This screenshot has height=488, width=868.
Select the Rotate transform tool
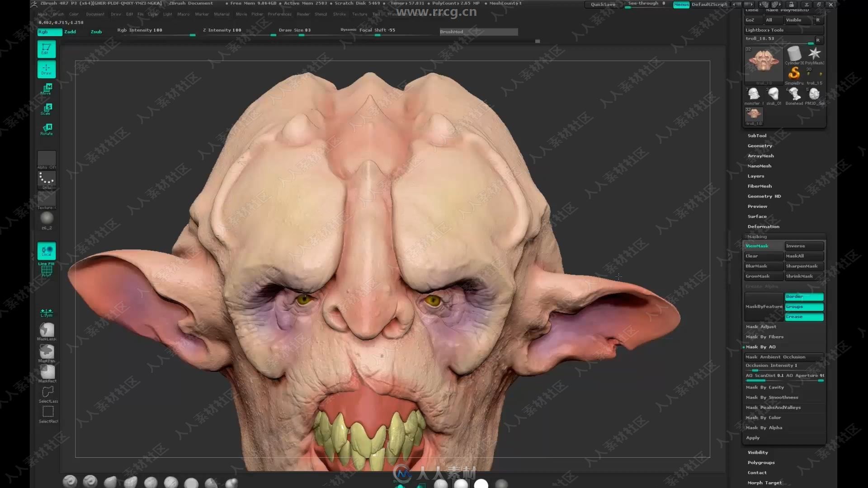pyautogui.click(x=47, y=130)
